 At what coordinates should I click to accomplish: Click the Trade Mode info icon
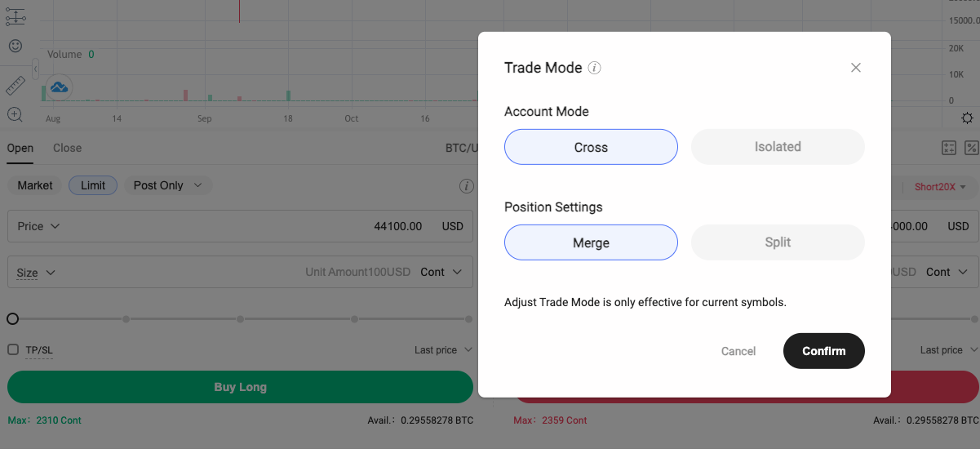[x=595, y=68]
